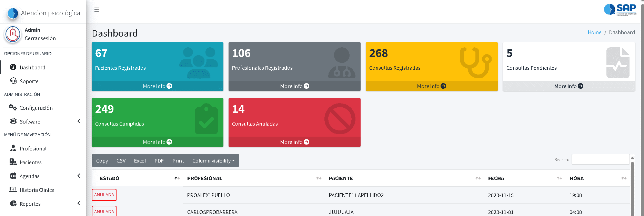Click the ANULADA badge in the CARLOSPROBARRERA row
This screenshot has width=644, height=216.
pos(104,212)
